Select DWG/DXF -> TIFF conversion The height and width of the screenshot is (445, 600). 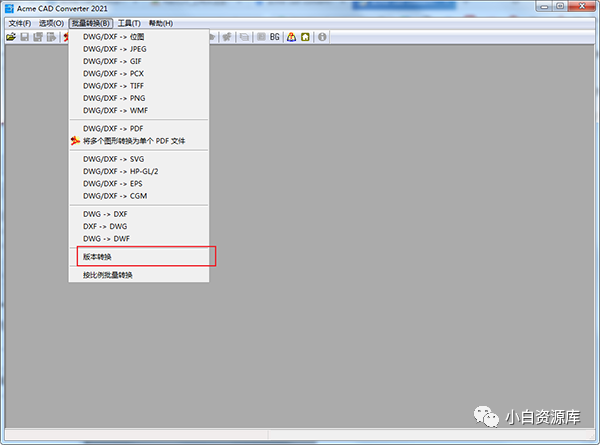[x=139, y=86]
